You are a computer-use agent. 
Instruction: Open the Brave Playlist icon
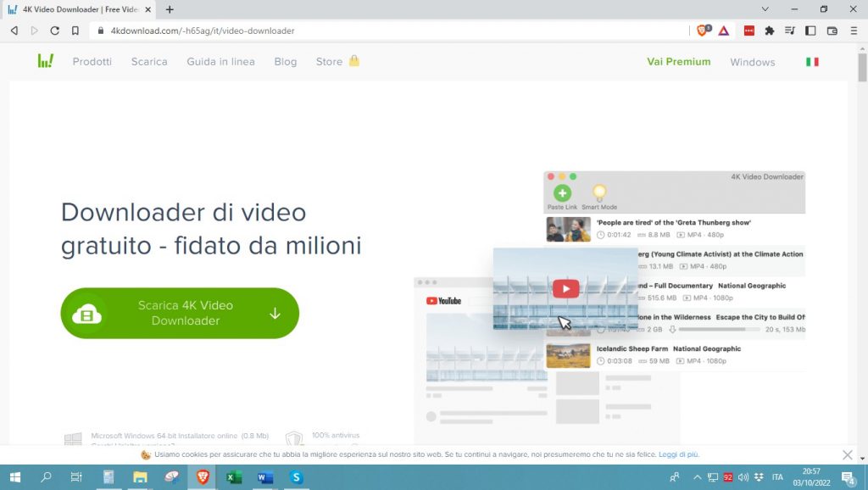790,30
